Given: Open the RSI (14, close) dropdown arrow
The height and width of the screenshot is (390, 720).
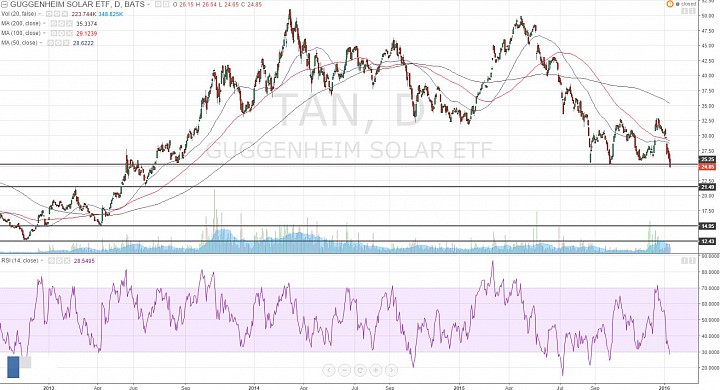Looking at the screenshot, I should [x=42, y=260].
